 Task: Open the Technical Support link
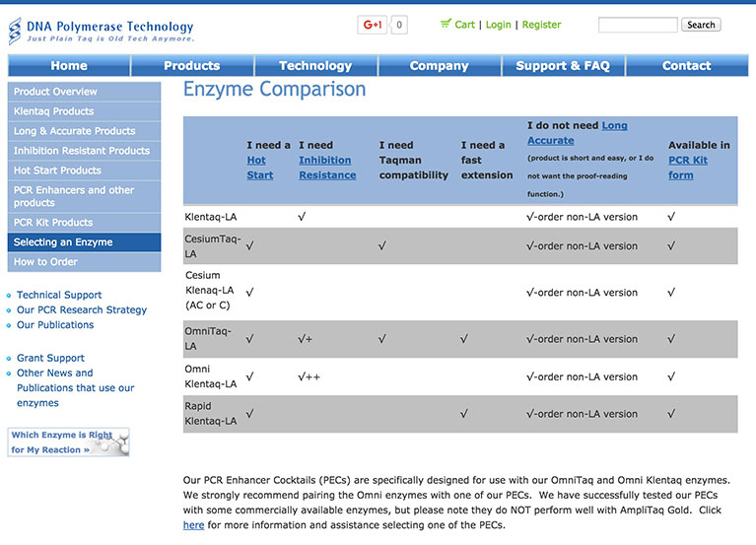coord(59,295)
